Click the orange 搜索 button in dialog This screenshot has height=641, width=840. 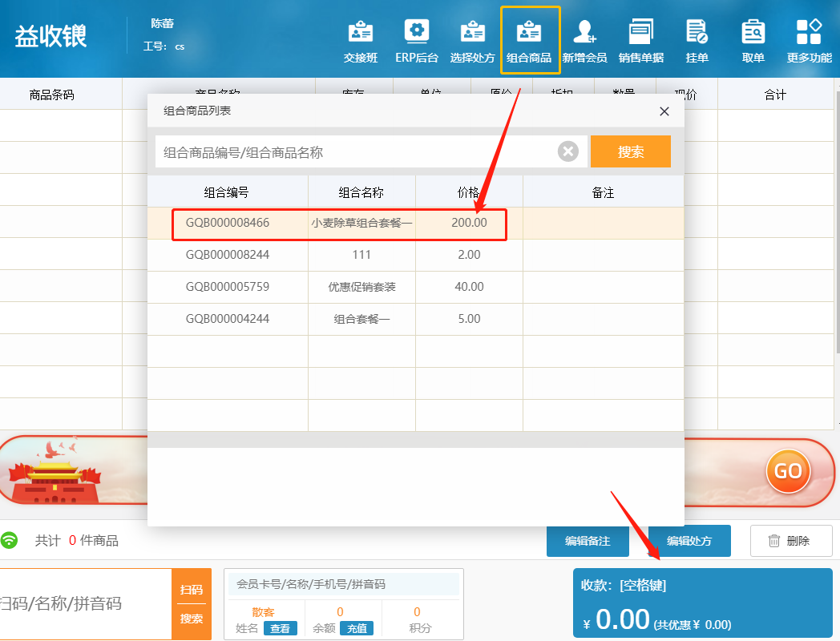tap(630, 151)
